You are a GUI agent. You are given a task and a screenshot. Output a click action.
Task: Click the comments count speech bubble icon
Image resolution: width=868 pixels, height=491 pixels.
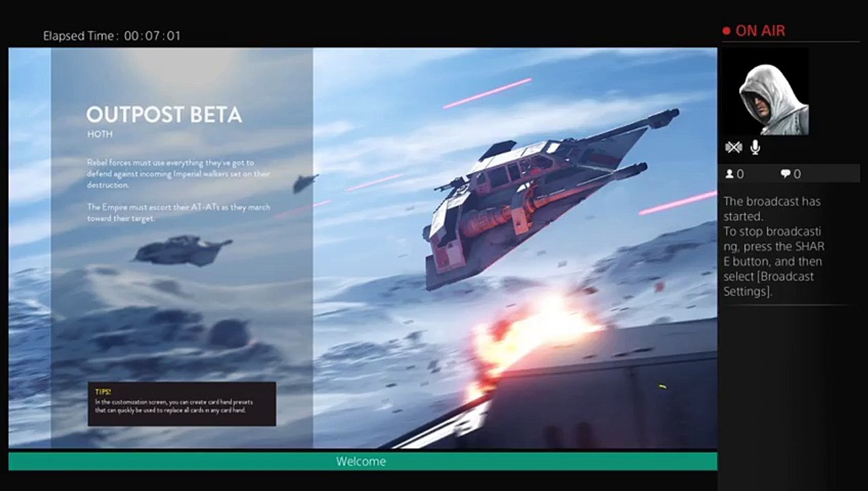click(785, 175)
